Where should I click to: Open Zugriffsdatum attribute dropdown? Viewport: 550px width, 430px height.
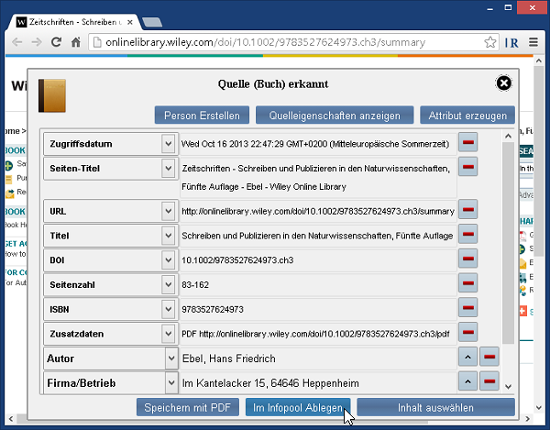168,144
